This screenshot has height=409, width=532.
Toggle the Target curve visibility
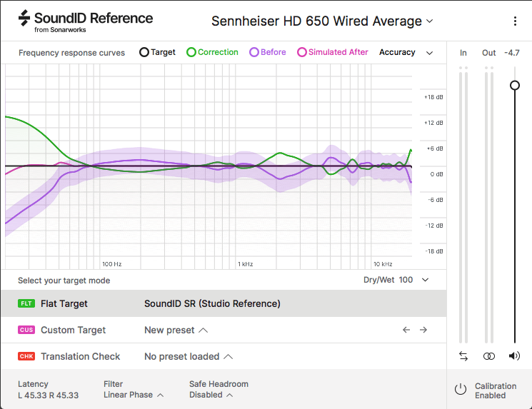pos(157,52)
